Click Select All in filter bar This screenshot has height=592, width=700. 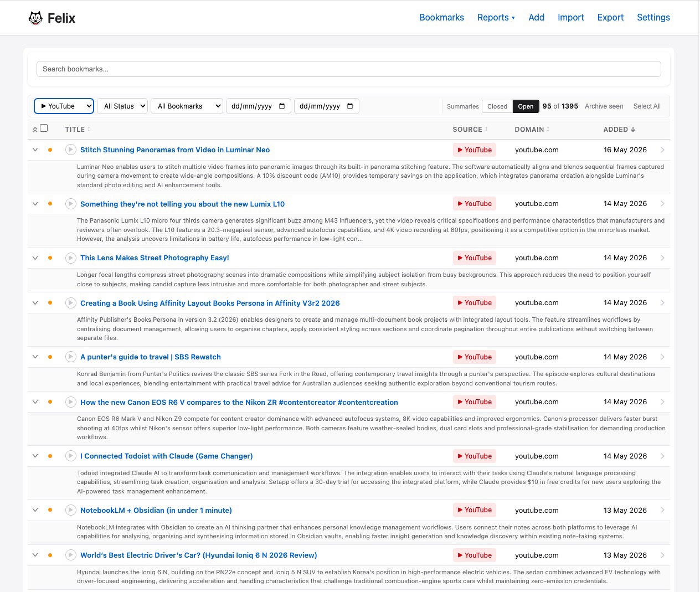647,106
